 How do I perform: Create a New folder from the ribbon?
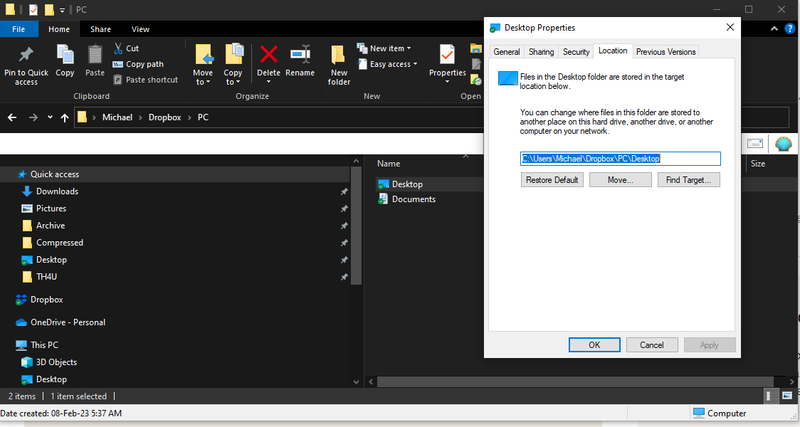click(x=339, y=55)
